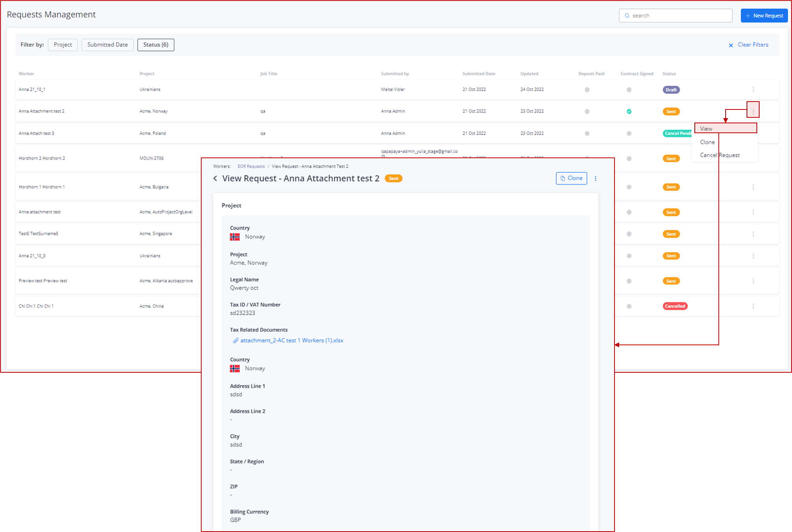The width and height of the screenshot is (792, 532).
Task: Open the kebab menu on Anna Attachment test 2 row
Action: pos(753,111)
